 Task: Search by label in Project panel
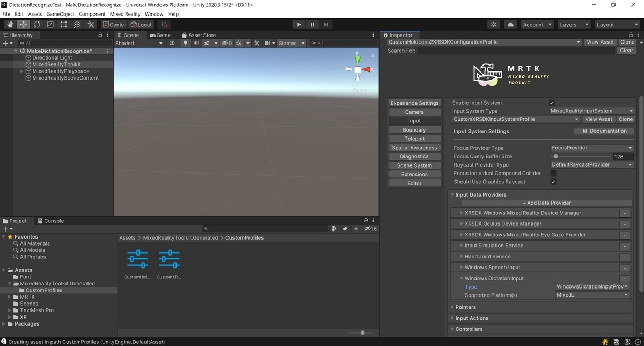pyautogui.click(x=345, y=229)
